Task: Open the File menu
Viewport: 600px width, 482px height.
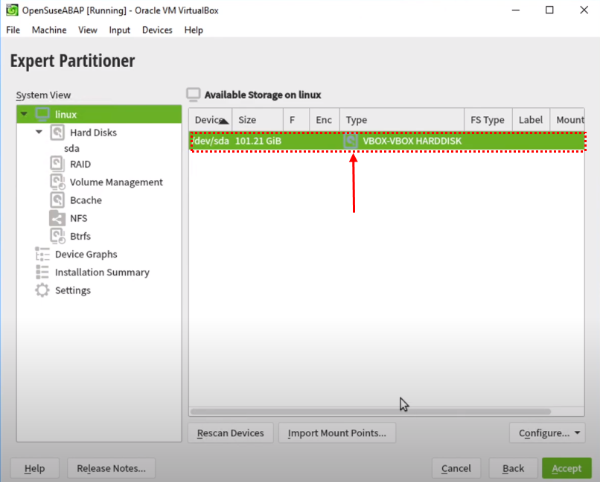Action: click(x=13, y=30)
